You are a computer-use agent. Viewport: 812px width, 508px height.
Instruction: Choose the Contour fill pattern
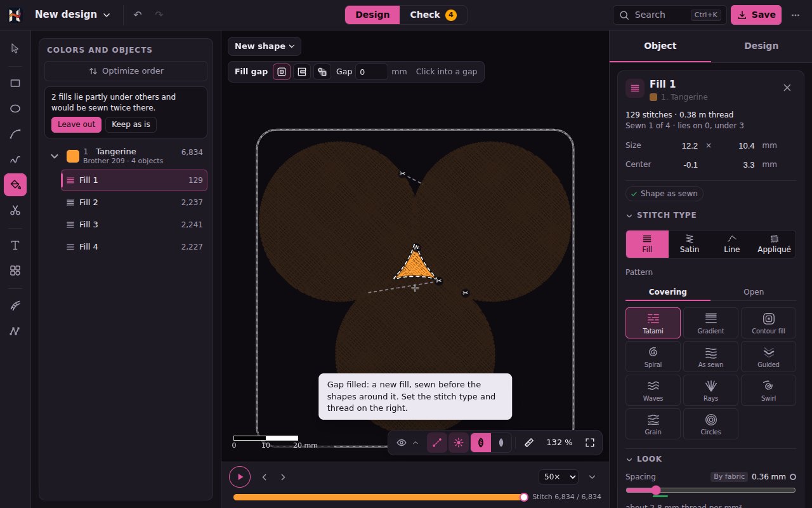pyautogui.click(x=768, y=323)
